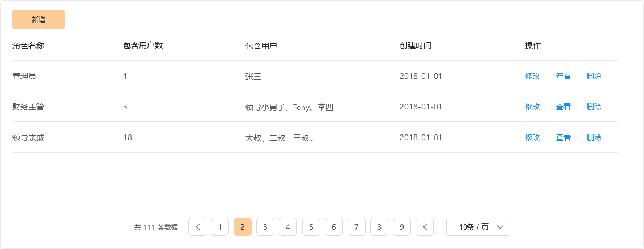Open pagination page 9
The width and height of the screenshot is (644, 249).
402,227
